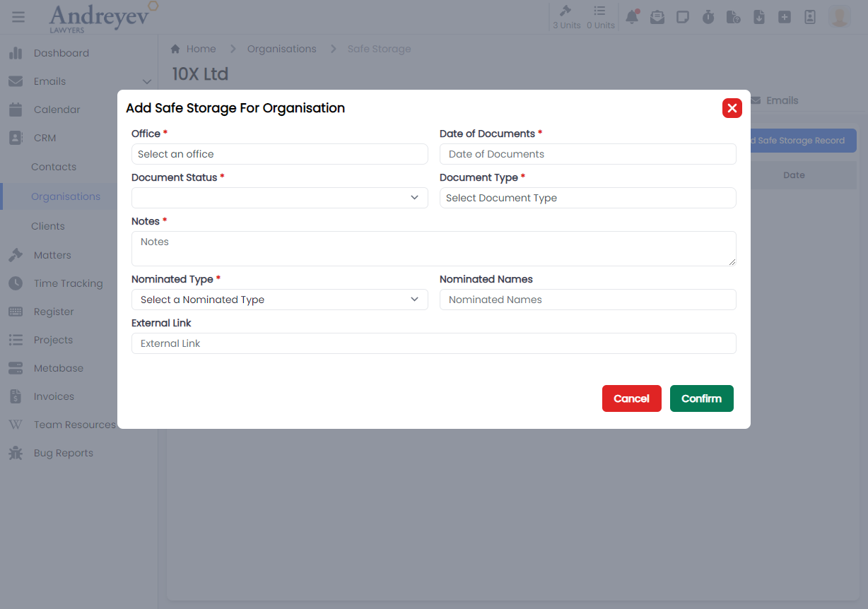
Task: Open the sticky note icon in header
Action: pos(683,18)
